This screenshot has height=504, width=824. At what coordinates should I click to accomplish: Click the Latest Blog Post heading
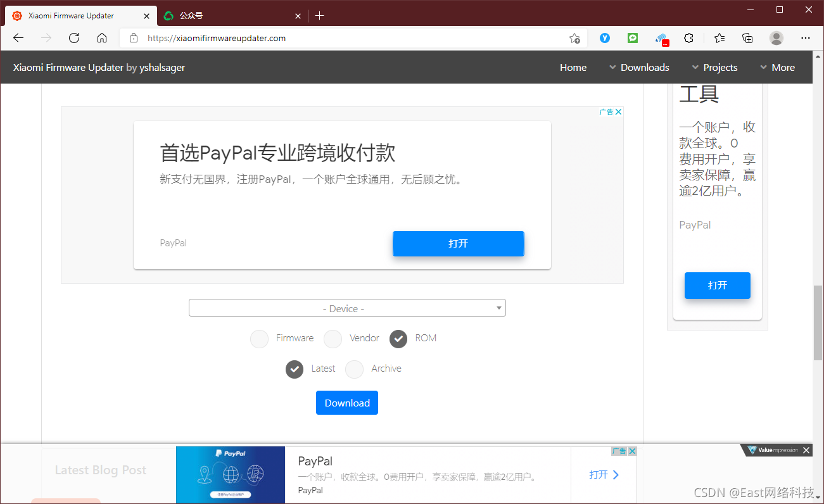[x=101, y=470]
